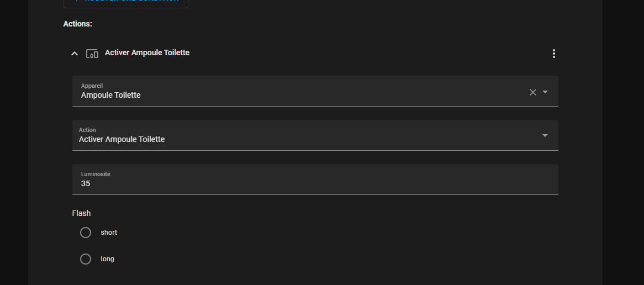Viewport: 644px width, 285px height.
Task: Expand the Action dropdown arrow
Action: pyautogui.click(x=545, y=136)
